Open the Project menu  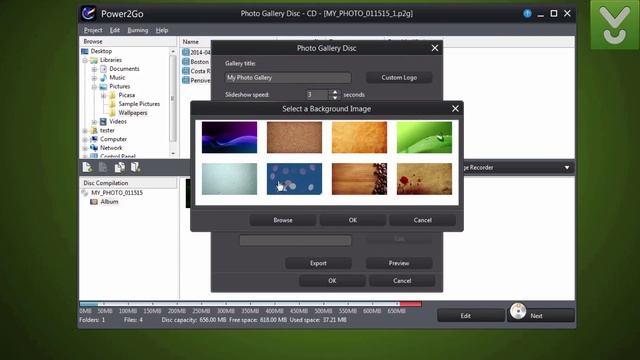93,30
